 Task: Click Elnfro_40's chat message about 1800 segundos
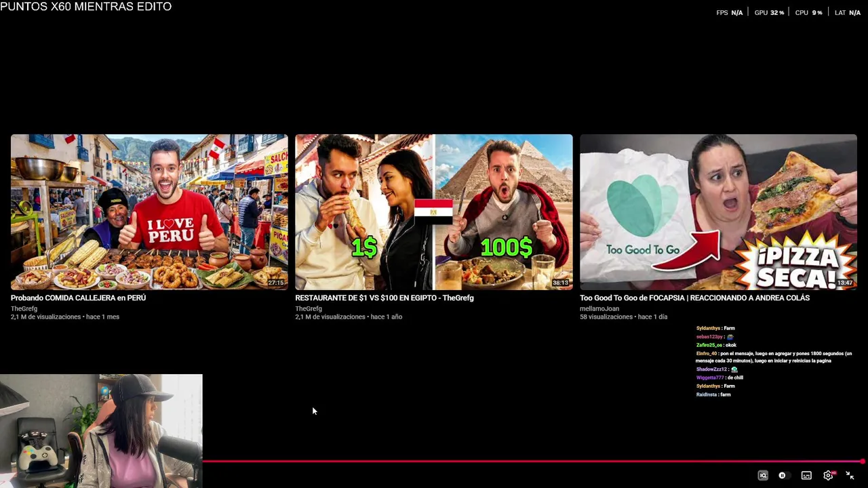pyautogui.click(x=774, y=357)
